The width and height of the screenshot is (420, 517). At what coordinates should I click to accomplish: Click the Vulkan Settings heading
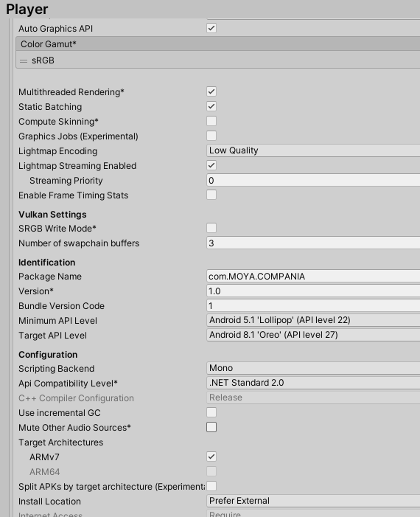[52, 215]
